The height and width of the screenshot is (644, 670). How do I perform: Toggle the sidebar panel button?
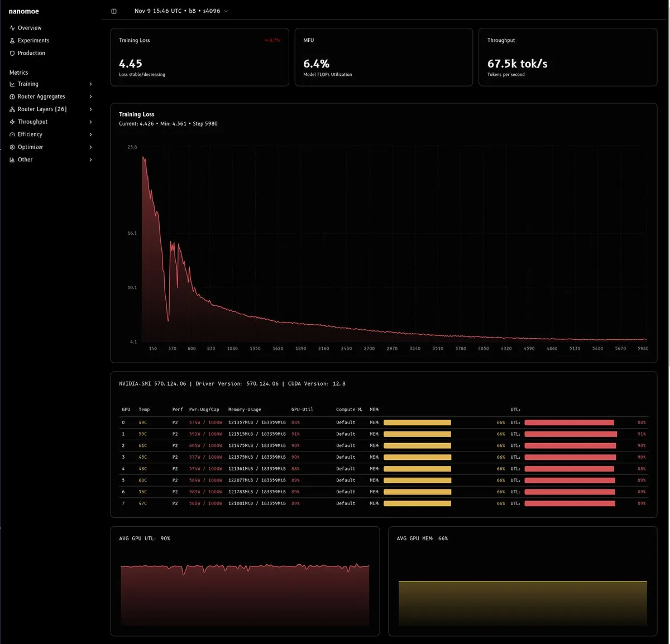tap(114, 11)
